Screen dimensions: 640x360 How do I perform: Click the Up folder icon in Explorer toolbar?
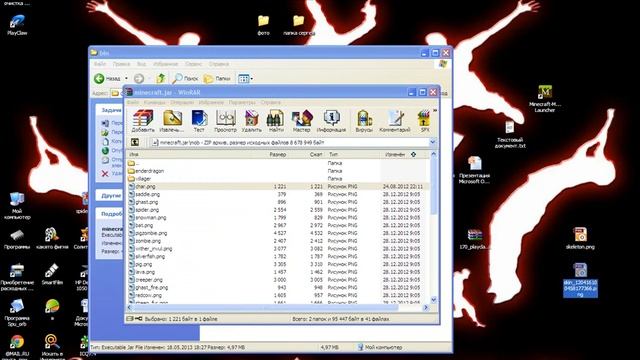coord(161,78)
